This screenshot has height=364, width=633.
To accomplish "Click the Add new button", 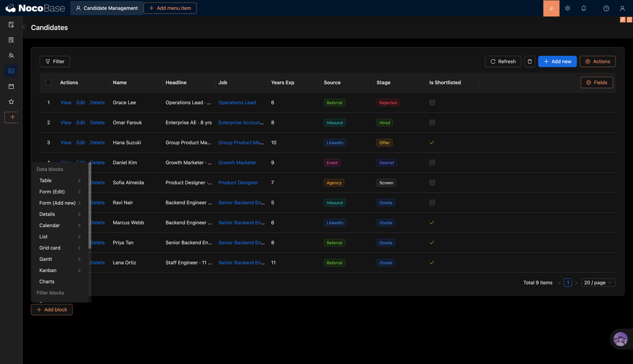I will (557, 61).
